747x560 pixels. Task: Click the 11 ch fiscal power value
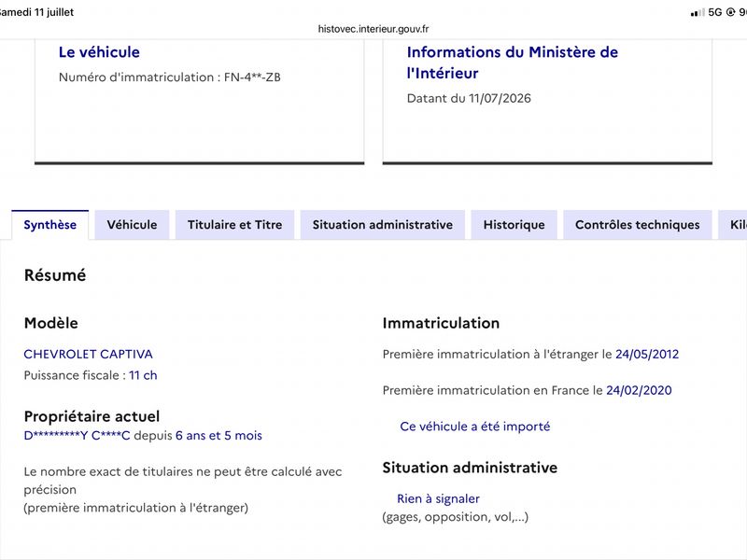143,375
